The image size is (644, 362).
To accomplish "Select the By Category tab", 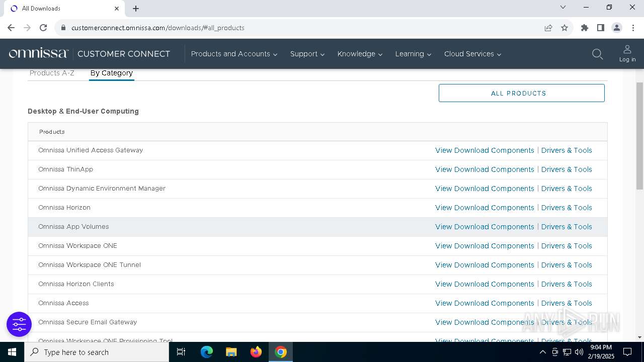I will 112,73.
